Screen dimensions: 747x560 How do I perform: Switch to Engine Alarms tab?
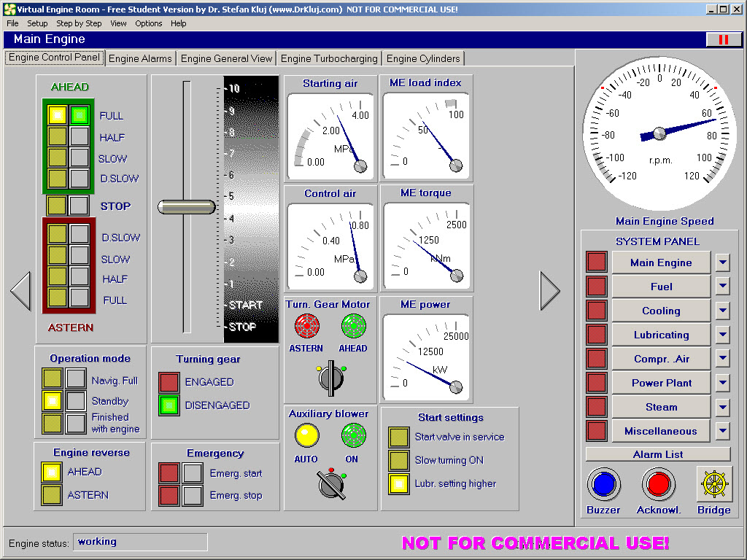(x=141, y=58)
